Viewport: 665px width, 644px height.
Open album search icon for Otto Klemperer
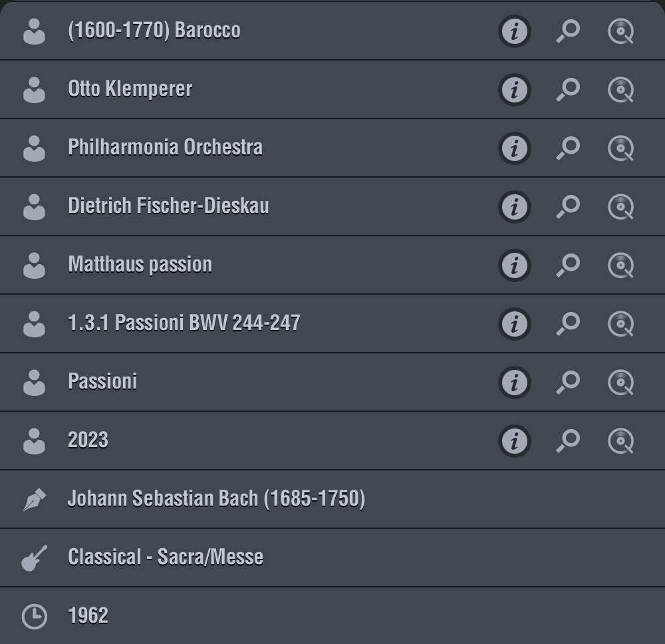[x=620, y=90]
